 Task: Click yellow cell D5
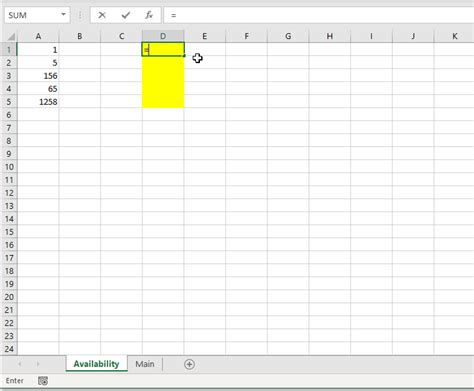163,102
